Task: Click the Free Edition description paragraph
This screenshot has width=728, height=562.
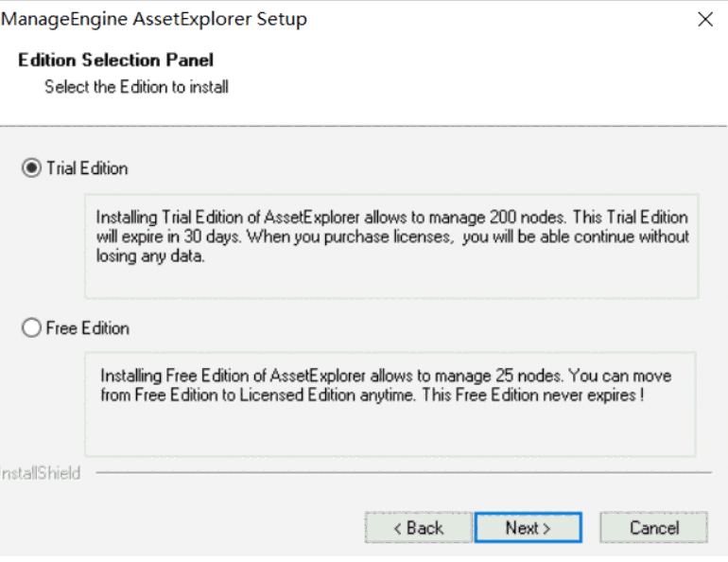Action: pyautogui.click(x=386, y=385)
